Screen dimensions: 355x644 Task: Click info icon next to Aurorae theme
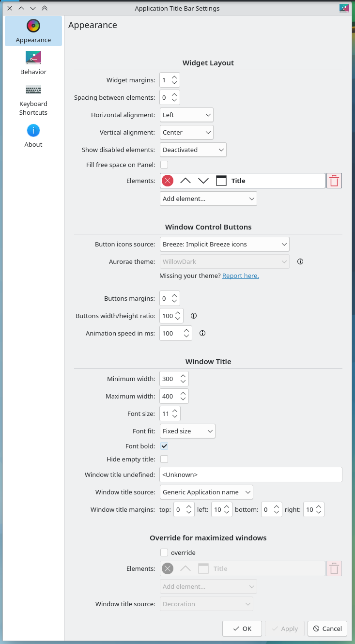click(300, 261)
